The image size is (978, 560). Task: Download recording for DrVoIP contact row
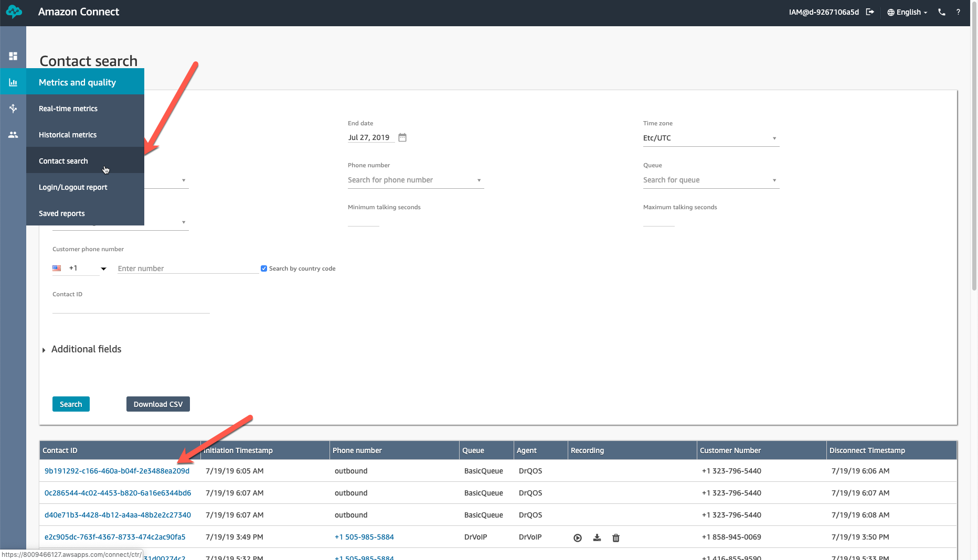coord(597,537)
